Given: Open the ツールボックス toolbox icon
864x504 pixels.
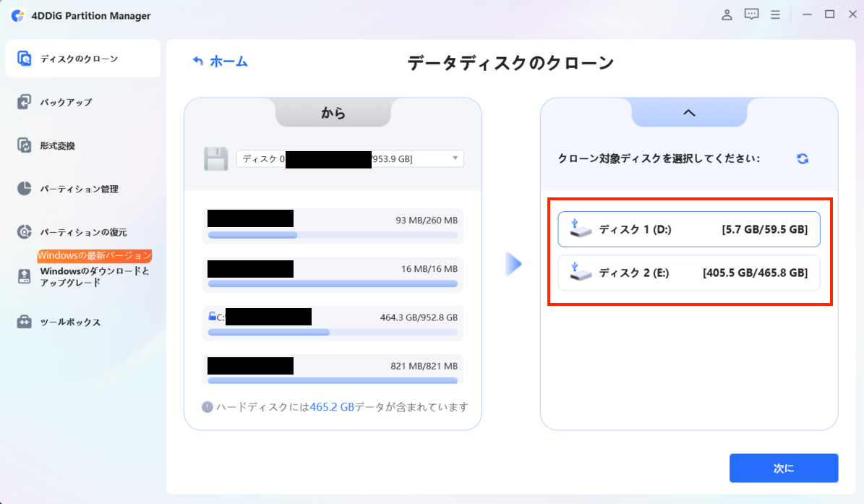Looking at the screenshot, I should coord(25,322).
